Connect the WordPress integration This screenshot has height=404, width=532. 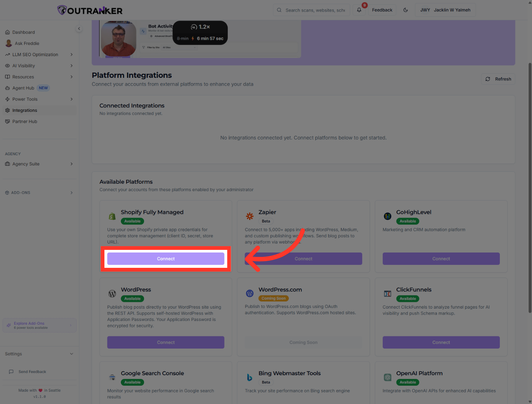[166, 342]
